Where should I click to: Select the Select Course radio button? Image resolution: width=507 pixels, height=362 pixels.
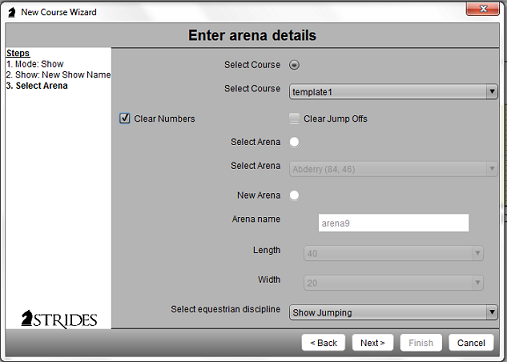click(x=294, y=65)
